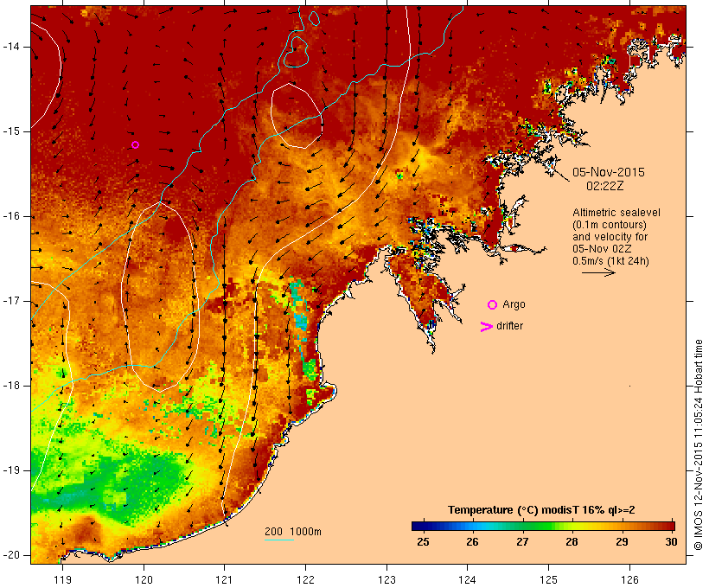Click the latitude axis label -19
The image size is (709, 588).
click(10, 470)
